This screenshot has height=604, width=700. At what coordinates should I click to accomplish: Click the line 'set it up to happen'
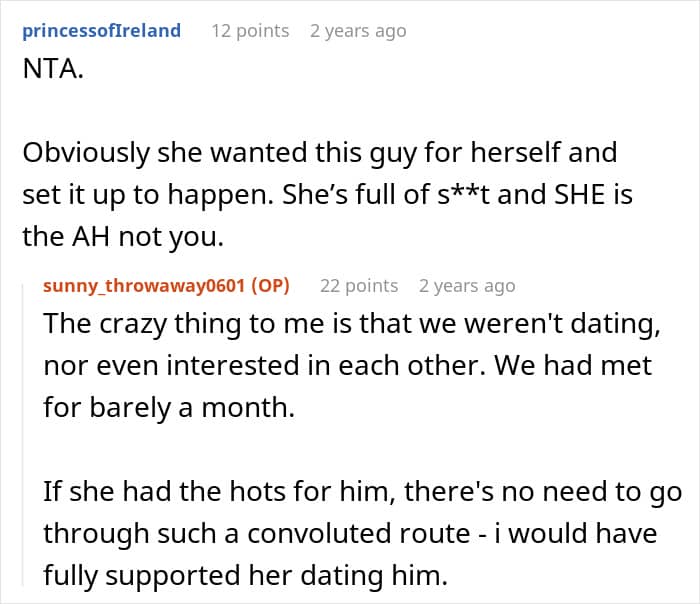[327, 195]
